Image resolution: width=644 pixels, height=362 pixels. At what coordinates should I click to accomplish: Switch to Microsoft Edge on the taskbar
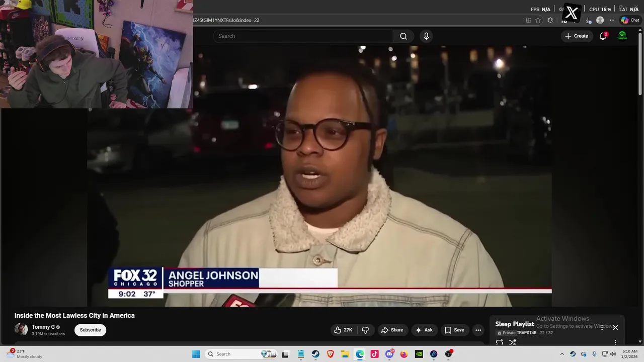360,354
